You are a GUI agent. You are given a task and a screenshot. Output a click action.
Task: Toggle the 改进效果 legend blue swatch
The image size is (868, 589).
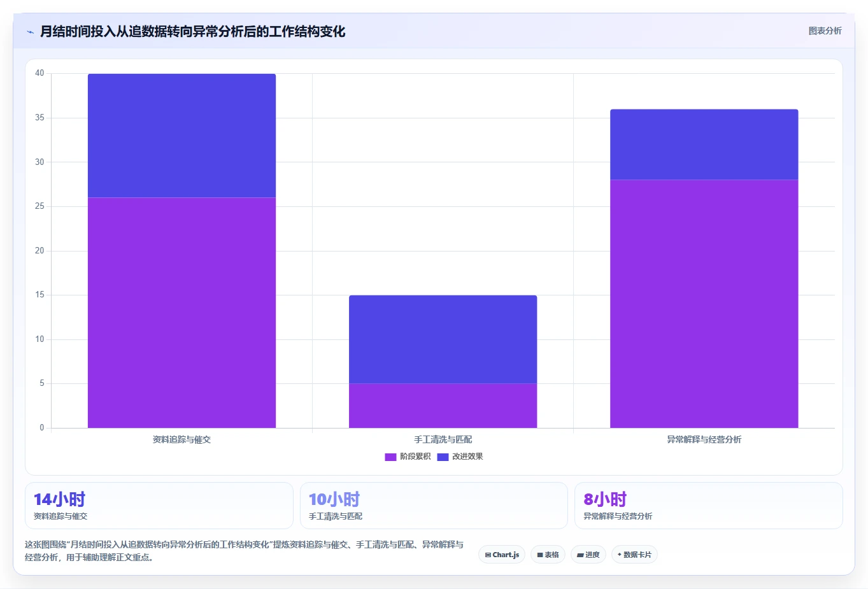(443, 457)
